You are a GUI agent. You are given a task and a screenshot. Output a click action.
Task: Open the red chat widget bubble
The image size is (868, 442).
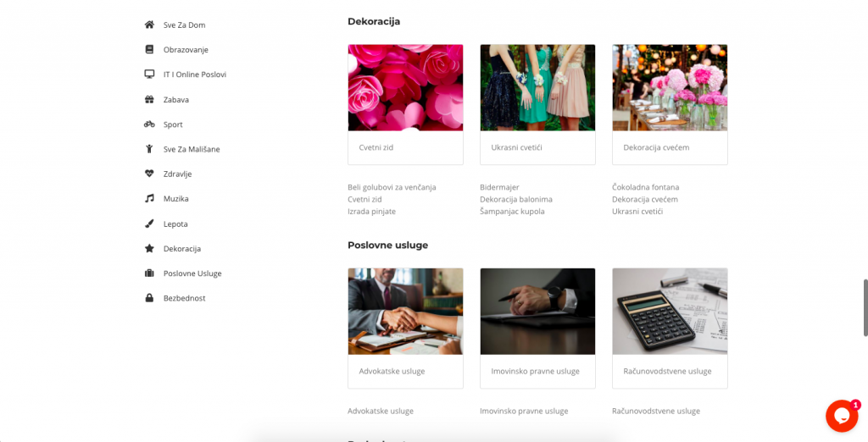coord(842,416)
